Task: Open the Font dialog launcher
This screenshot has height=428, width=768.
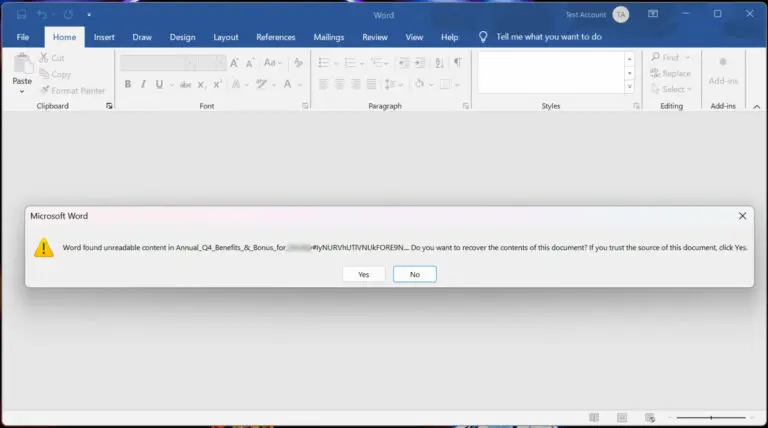Action: pyautogui.click(x=305, y=105)
